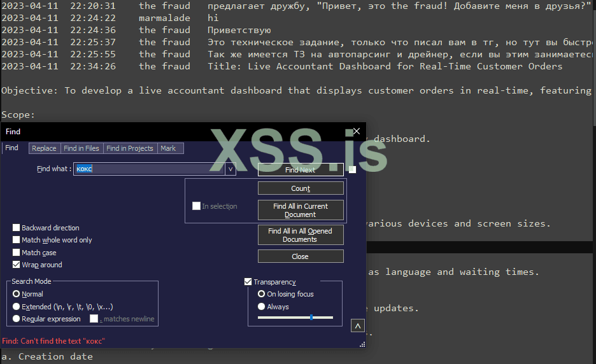Toggle the small checkbox beside Find Next
The image size is (596, 364).
352,169
